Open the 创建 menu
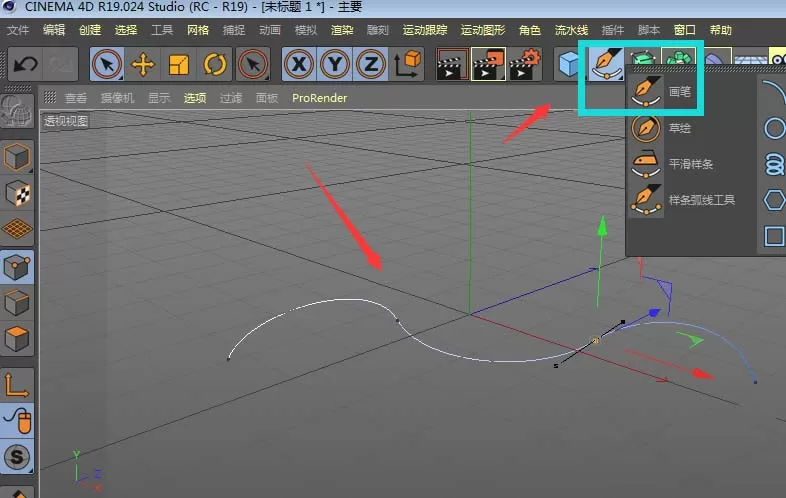The image size is (786, 498). click(90, 30)
